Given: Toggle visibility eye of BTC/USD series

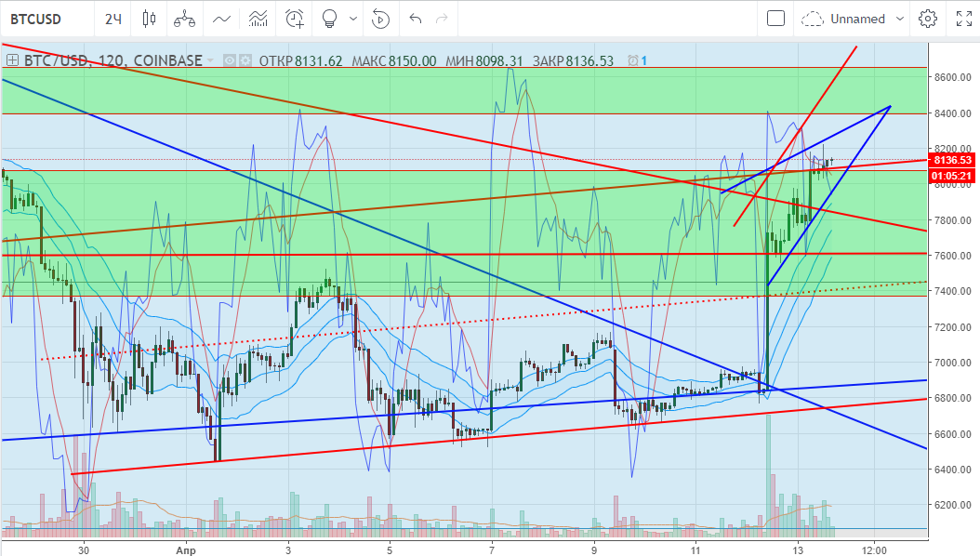Looking at the screenshot, I should point(230,60).
